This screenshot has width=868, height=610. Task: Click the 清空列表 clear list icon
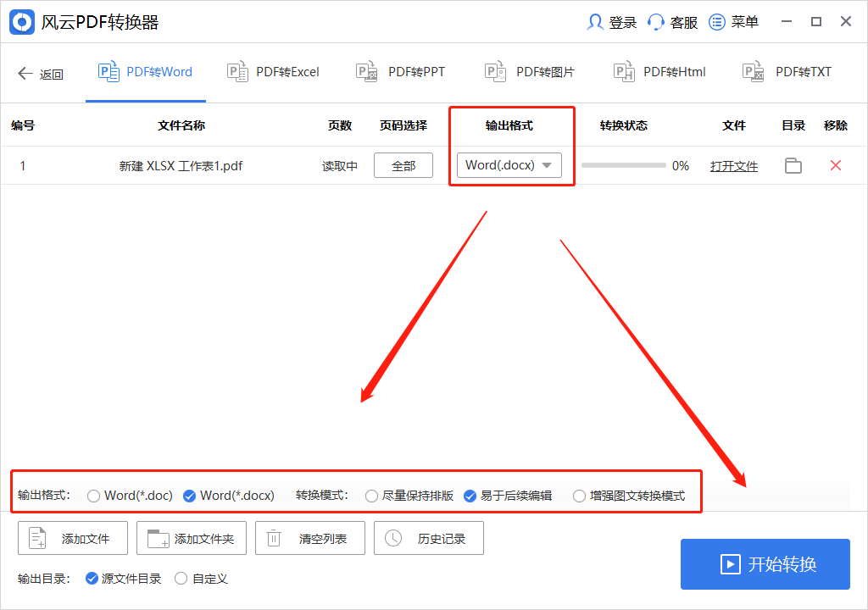coord(274,537)
